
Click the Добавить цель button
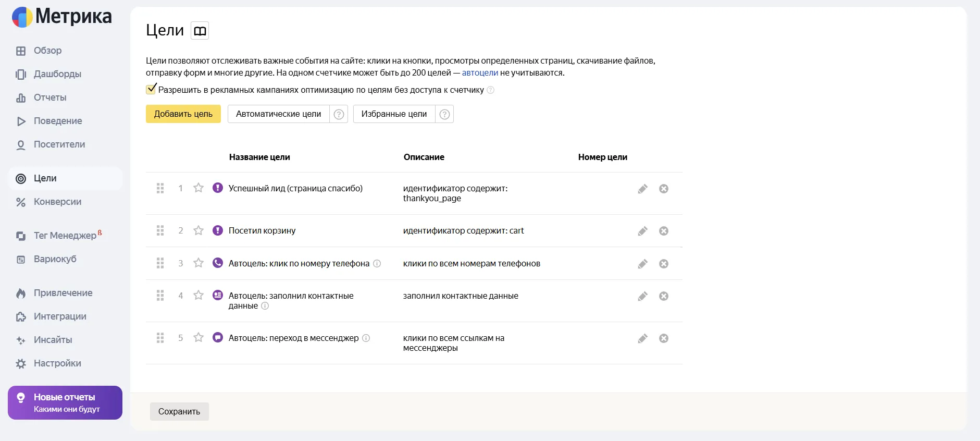click(183, 114)
